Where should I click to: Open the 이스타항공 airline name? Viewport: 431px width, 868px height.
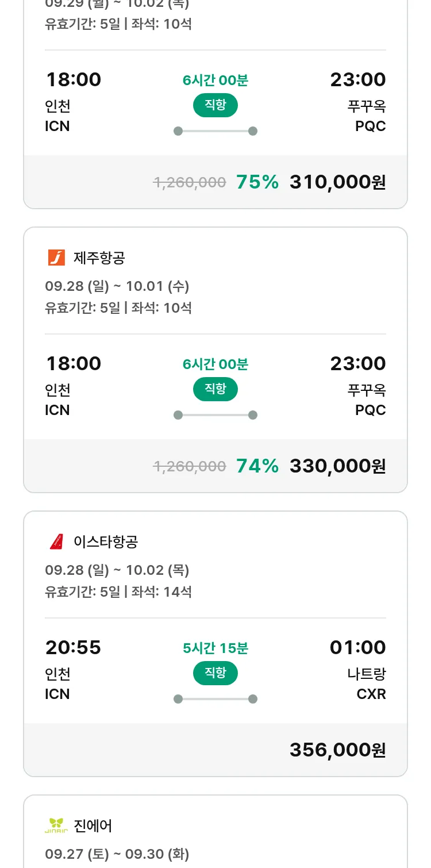pos(106,542)
